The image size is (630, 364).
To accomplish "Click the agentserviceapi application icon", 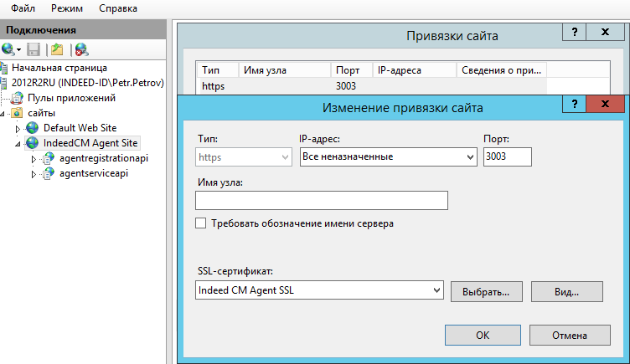I will point(49,174).
